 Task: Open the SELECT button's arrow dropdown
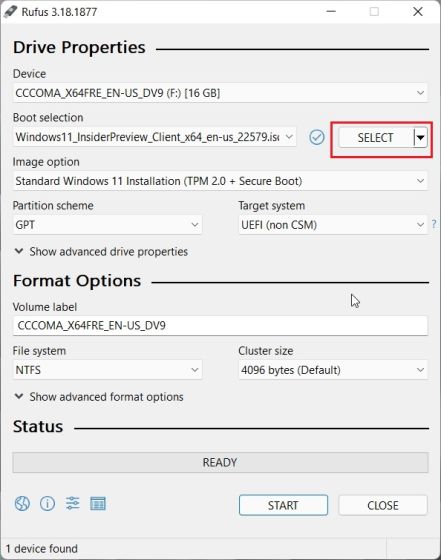[421, 138]
